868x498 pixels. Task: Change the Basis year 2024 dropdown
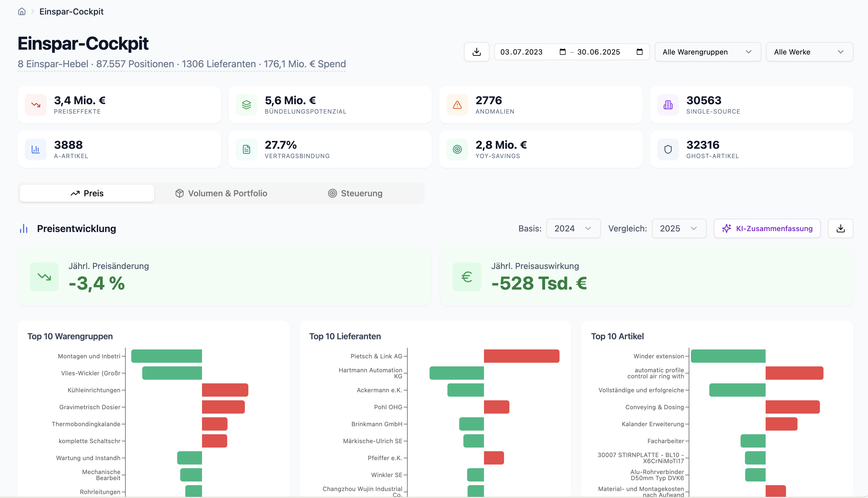573,228
